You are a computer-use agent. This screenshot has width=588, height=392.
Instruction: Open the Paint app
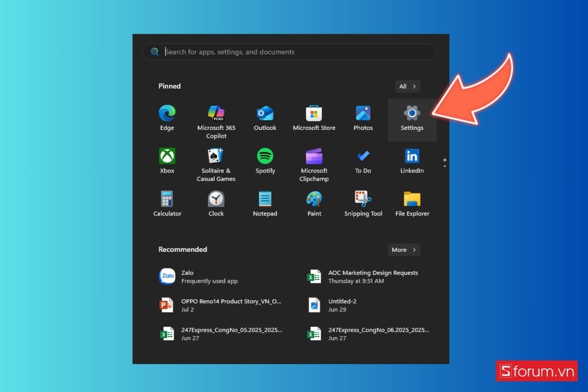(314, 204)
